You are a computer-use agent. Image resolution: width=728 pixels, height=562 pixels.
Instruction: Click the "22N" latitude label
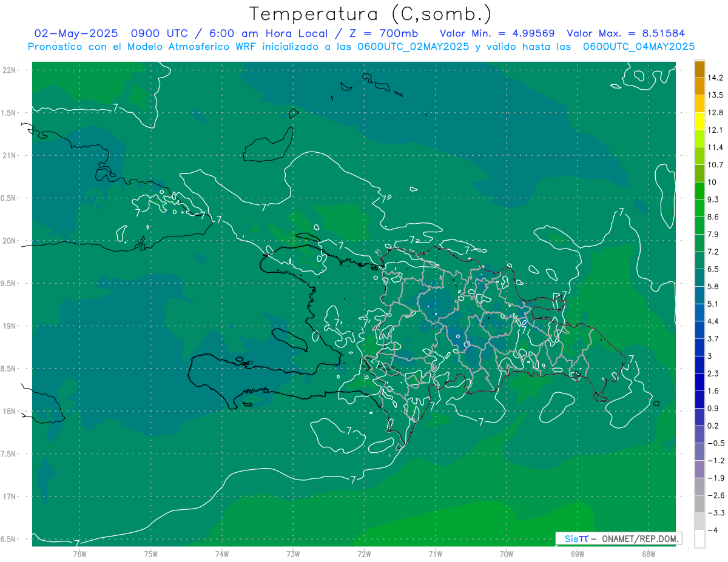click(9, 70)
